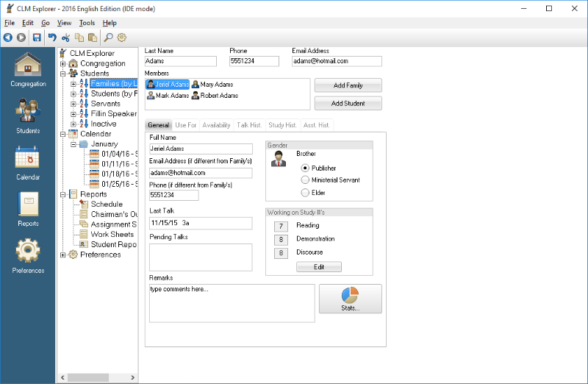Viewport: 588px width, 384px height.
Task: Open Students from the blue sidebar
Action: [28, 115]
